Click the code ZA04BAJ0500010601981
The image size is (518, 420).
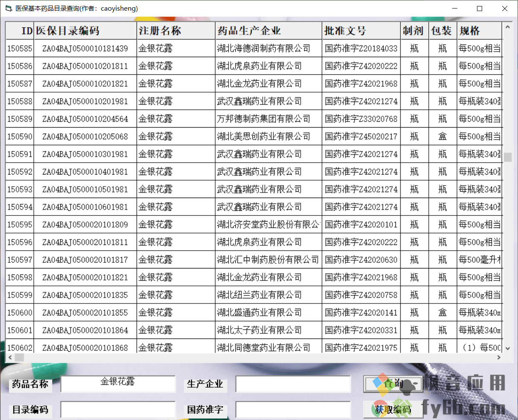pyautogui.click(x=85, y=207)
